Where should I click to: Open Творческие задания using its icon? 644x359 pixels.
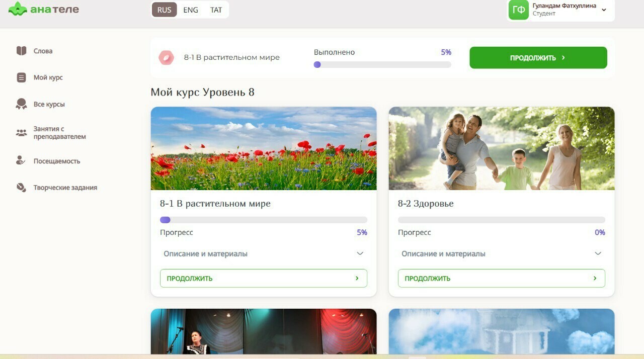(21, 188)
